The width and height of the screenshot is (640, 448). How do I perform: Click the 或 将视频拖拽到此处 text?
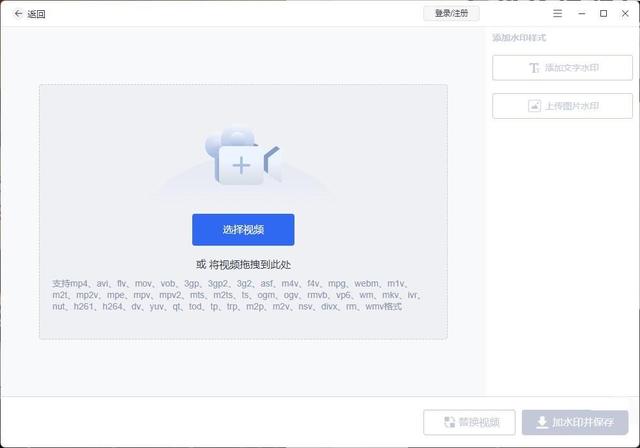pos(243,265)
